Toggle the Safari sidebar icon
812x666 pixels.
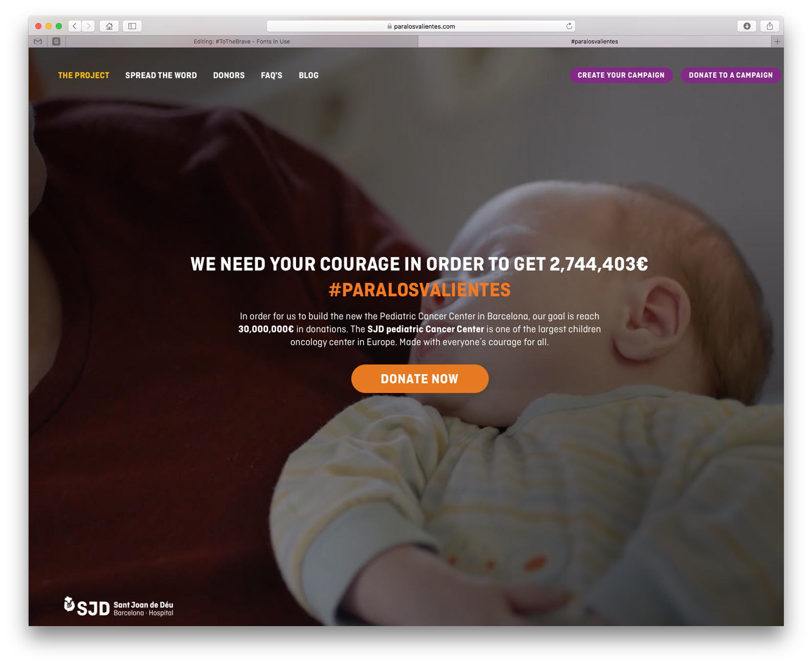pyautogui.click(x=132, y=26)
